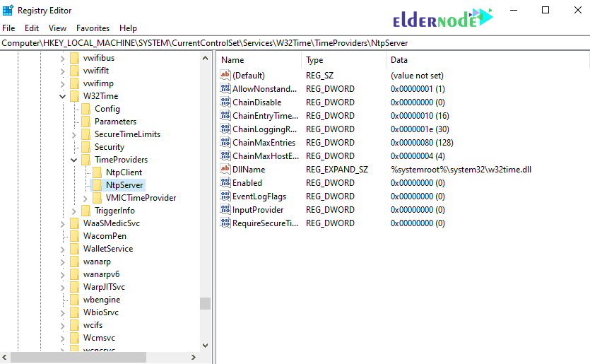Click the Enabled DWORD value icon
Image resolution: width=590 pixels, height=364 pixels.
tap(226, 183)
